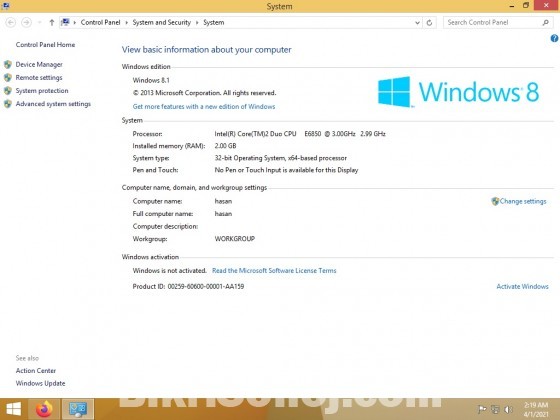Open the Start menu via the Windows logo
The image size is (560, 420).
14,409
